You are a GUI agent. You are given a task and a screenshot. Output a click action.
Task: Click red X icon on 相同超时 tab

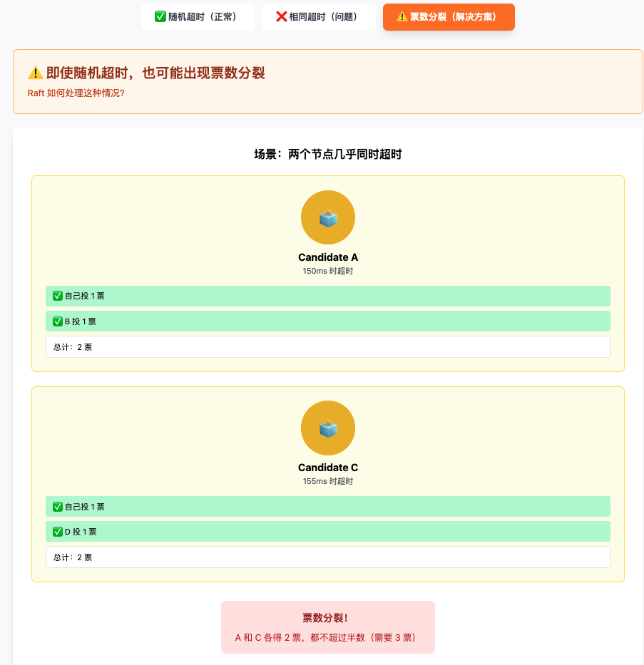coord(281,17)
